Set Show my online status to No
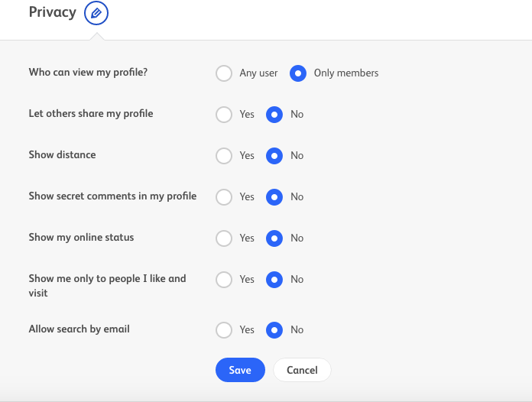 274,238
